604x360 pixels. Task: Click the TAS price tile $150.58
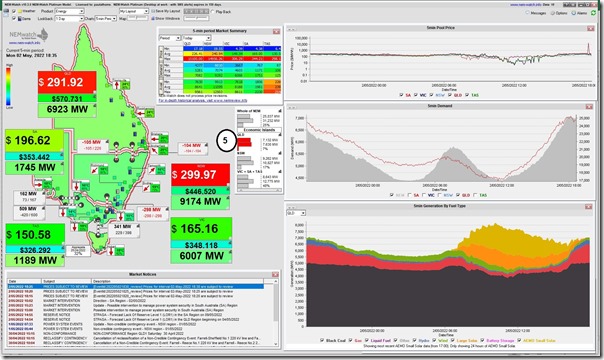[35, 234]
